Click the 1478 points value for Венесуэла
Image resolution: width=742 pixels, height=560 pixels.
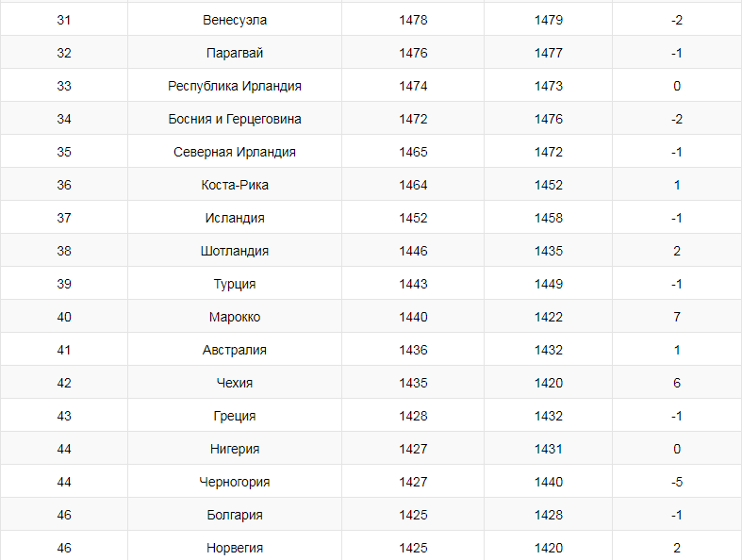pyautogui.click(x=413, y=20)
